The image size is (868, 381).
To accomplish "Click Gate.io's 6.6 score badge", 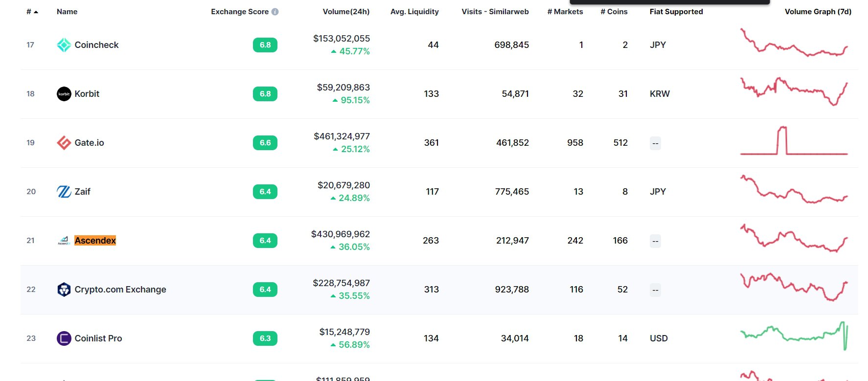I will pyautogui.click(x=265, y=143).
